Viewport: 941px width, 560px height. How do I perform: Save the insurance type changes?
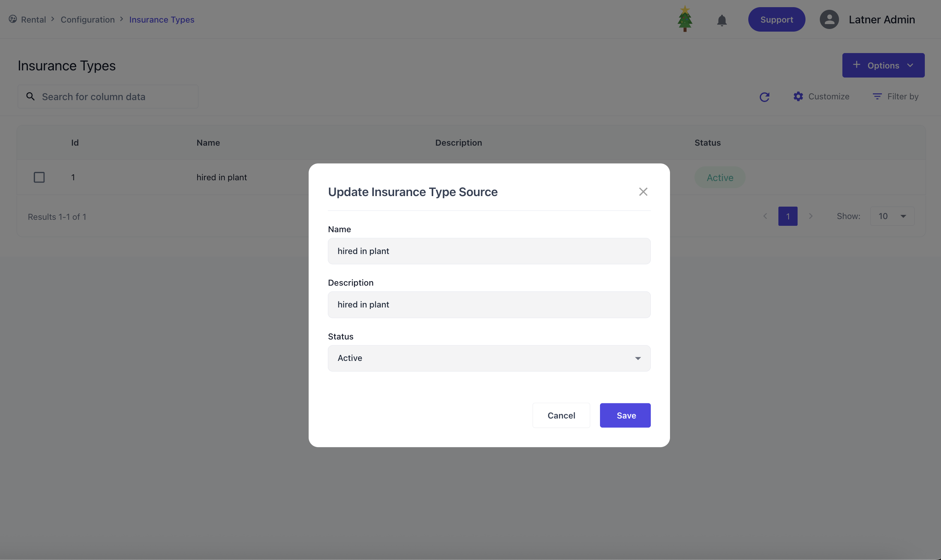625,415
